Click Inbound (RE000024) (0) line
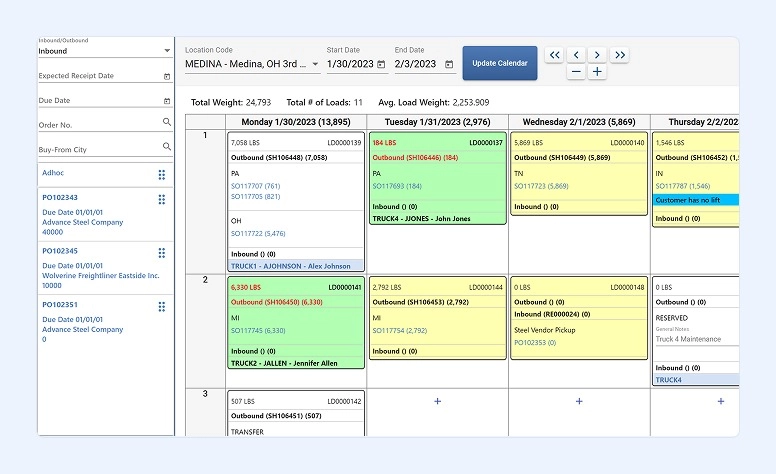This screenshot has height=474, width=776. [552, 314]
